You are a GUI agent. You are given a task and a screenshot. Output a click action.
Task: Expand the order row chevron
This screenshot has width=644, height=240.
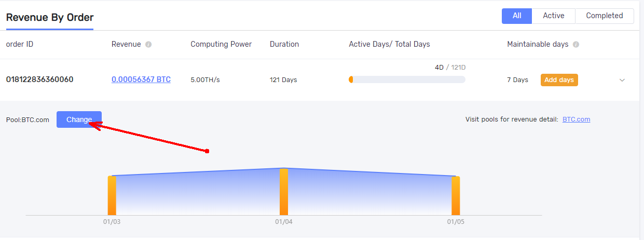622,80
